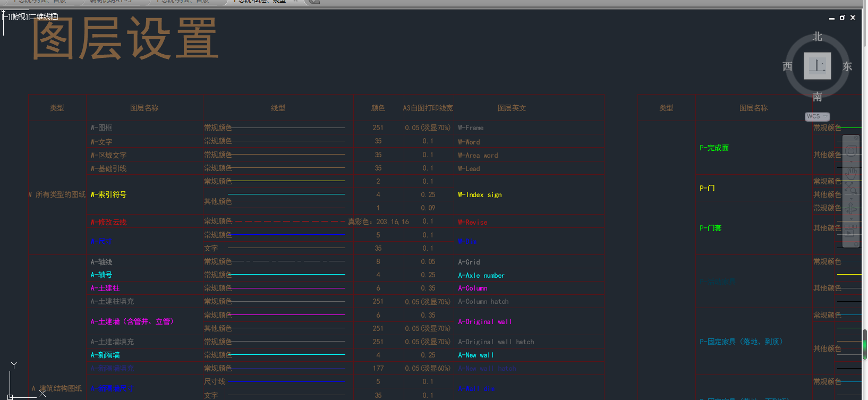
Task: Click the green P-门套 layer name
Action: pyautogui.click(x=710, y=228)
